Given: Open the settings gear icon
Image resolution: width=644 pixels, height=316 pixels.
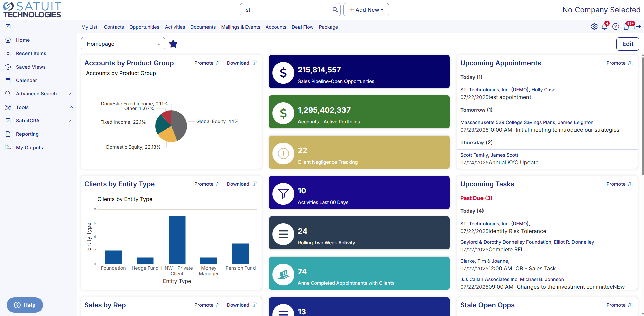Looking at the screenshot, I should (x=594, y=27).
